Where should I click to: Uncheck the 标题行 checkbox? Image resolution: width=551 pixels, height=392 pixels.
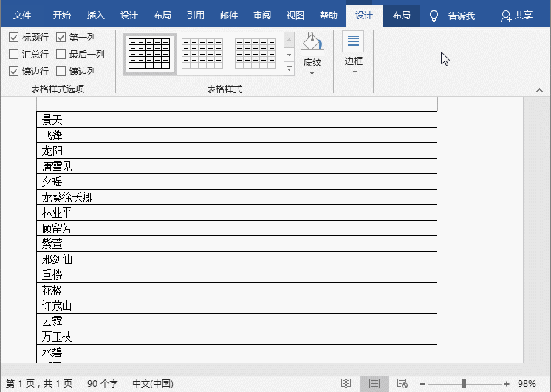point(14,37)
